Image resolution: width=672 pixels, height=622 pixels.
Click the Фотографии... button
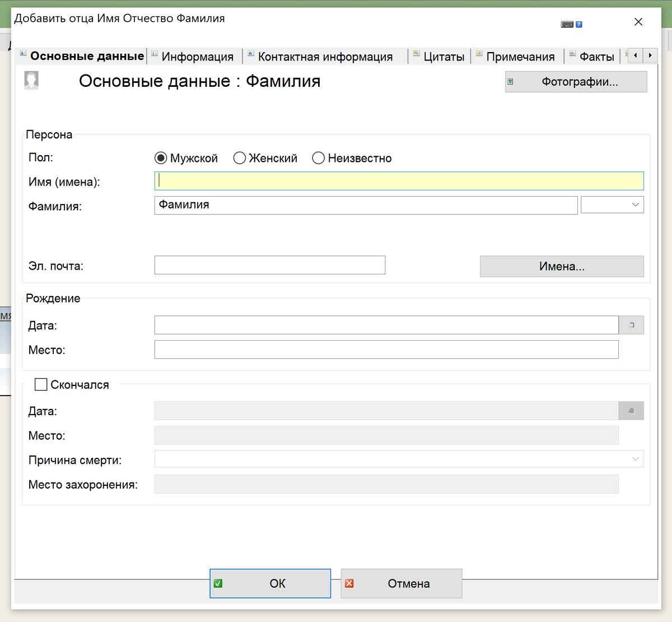576,82
